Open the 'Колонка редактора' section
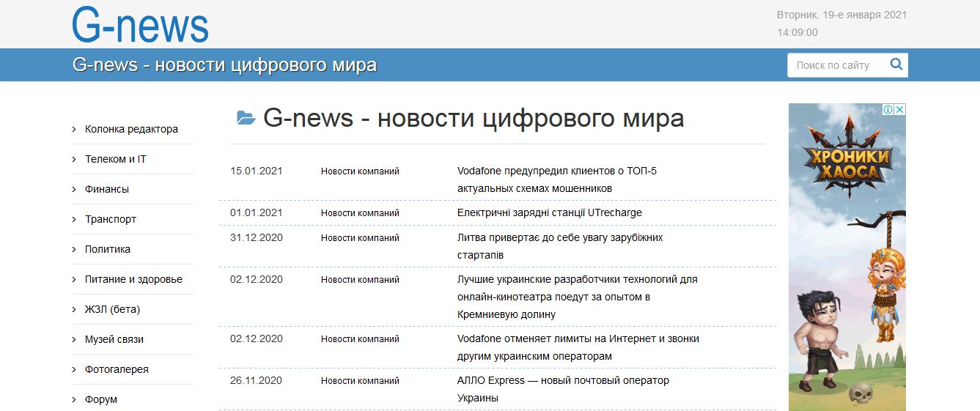The width and height of the screenshot is (980, 411). [131, 129]
